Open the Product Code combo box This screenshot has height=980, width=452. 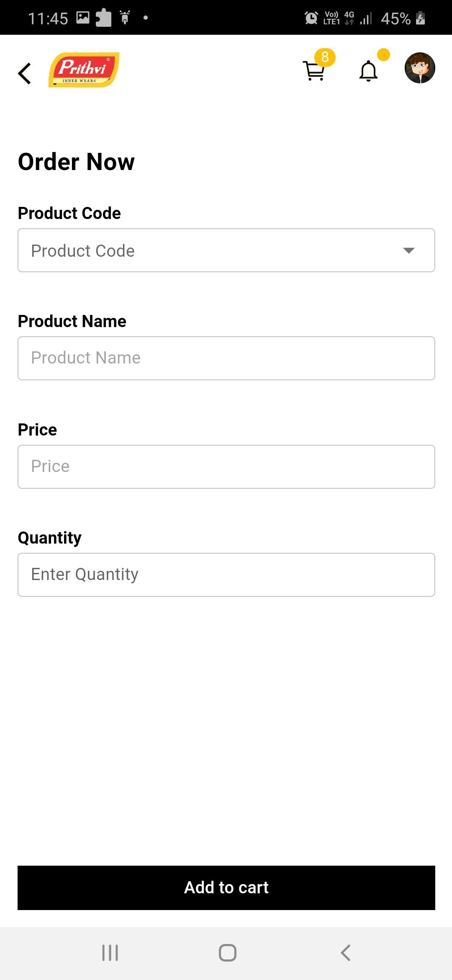click(226, 250)
